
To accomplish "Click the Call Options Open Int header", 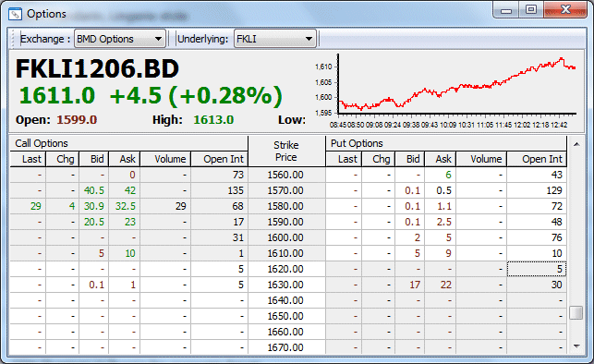I will pyautogui.click(x=219, y=159).
